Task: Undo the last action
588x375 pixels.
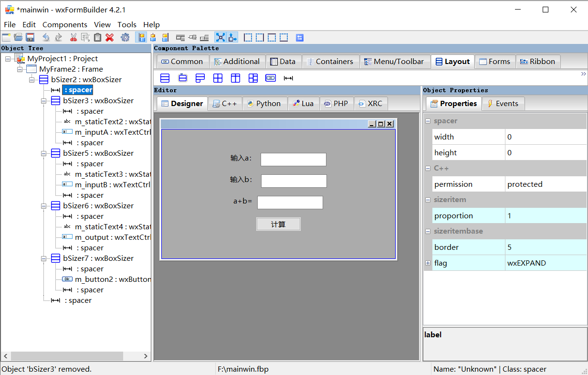Action: coord(46,37)
